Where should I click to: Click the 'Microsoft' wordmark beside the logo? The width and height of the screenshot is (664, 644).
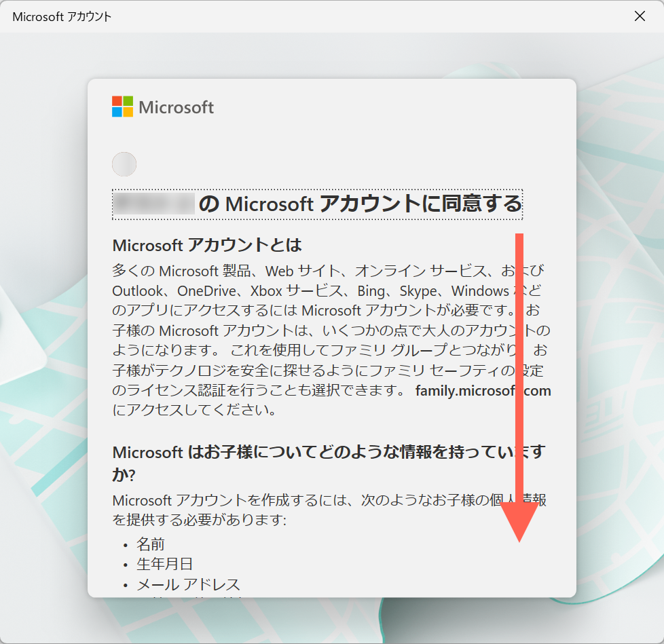pyautogui.click(x=176, y=107)
